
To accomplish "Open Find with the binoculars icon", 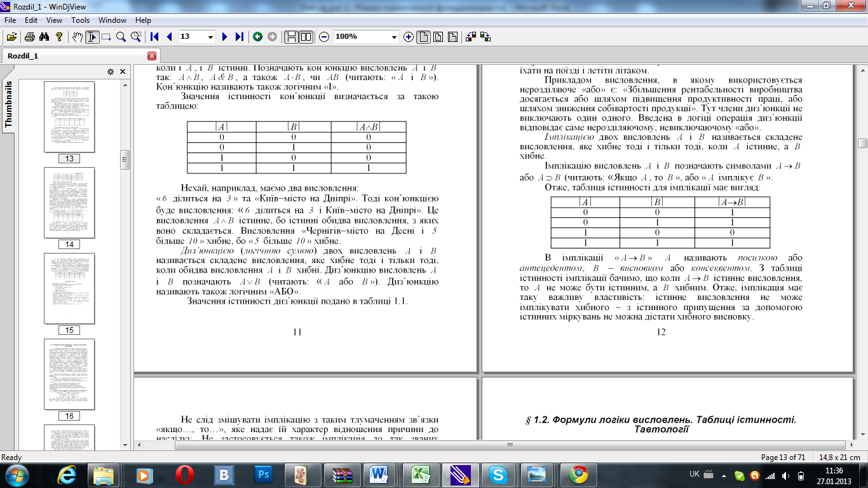I will coord(44,37).
